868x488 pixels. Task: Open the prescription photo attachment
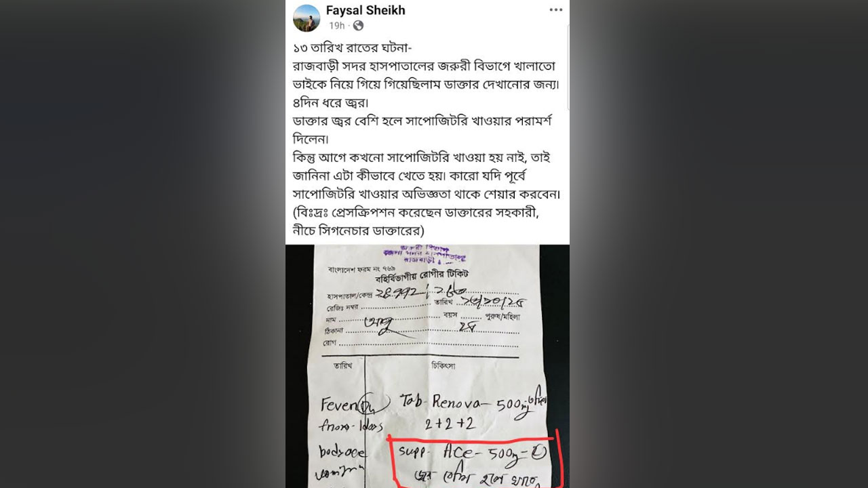(x=427, y=366)
